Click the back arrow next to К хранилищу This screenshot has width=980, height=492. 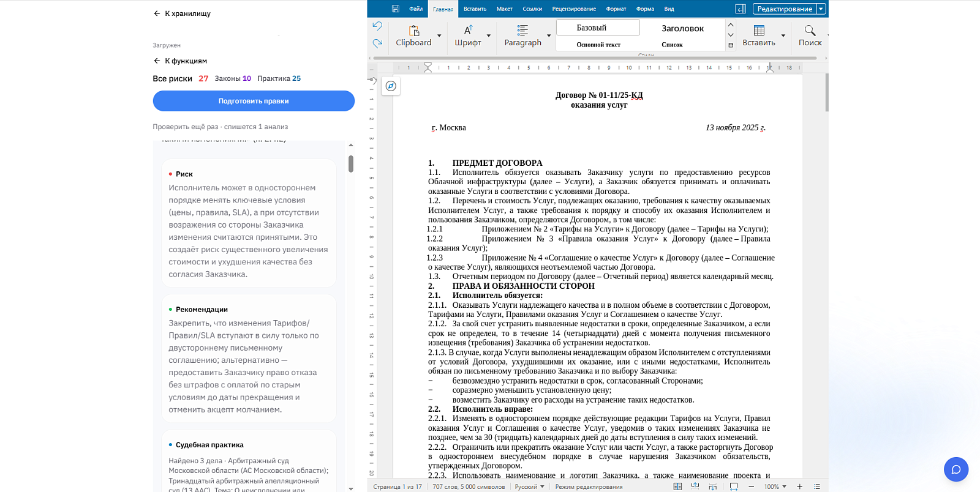157,13
